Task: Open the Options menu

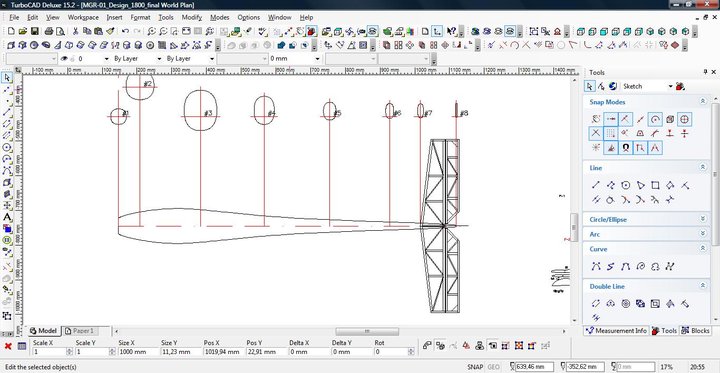Action: (248, 17)
